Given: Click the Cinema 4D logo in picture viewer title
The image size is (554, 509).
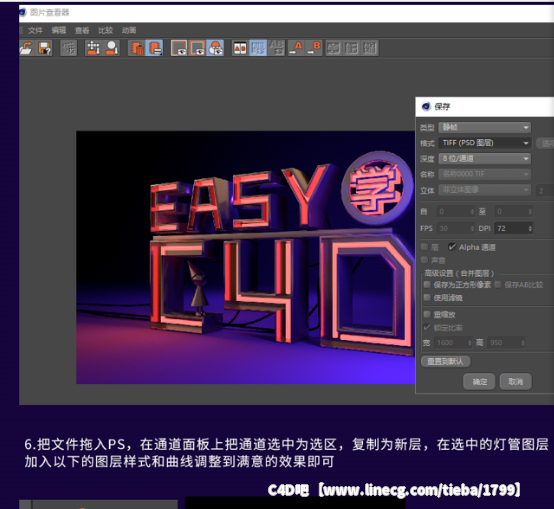Looking at the screenshot, I should click(x=22, y=12).
